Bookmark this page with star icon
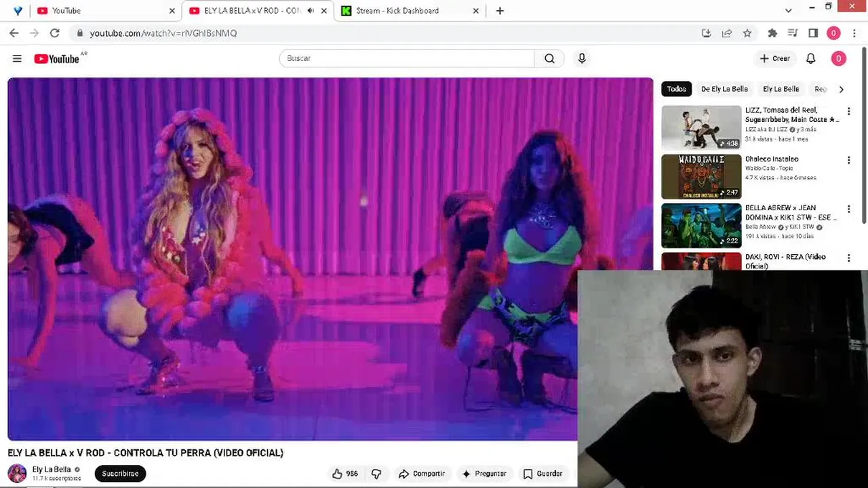 tap(747, 33)
